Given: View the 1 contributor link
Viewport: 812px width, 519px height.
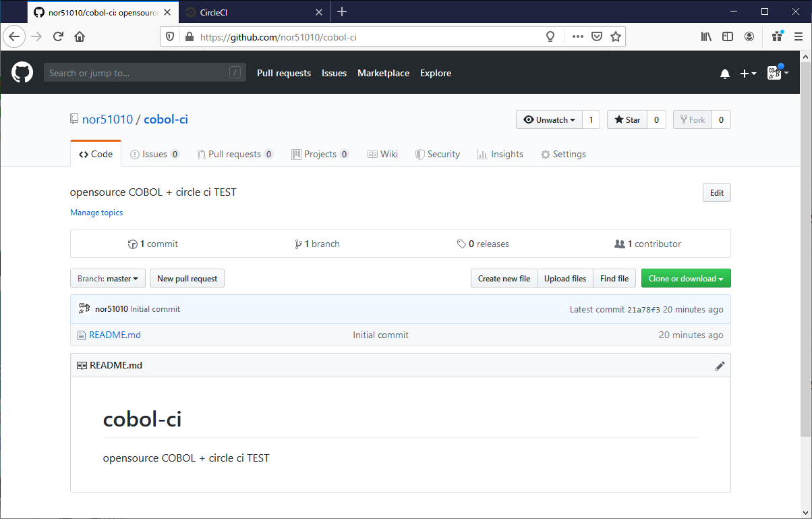Looking at the screenshot, I should tap(648, 244).
